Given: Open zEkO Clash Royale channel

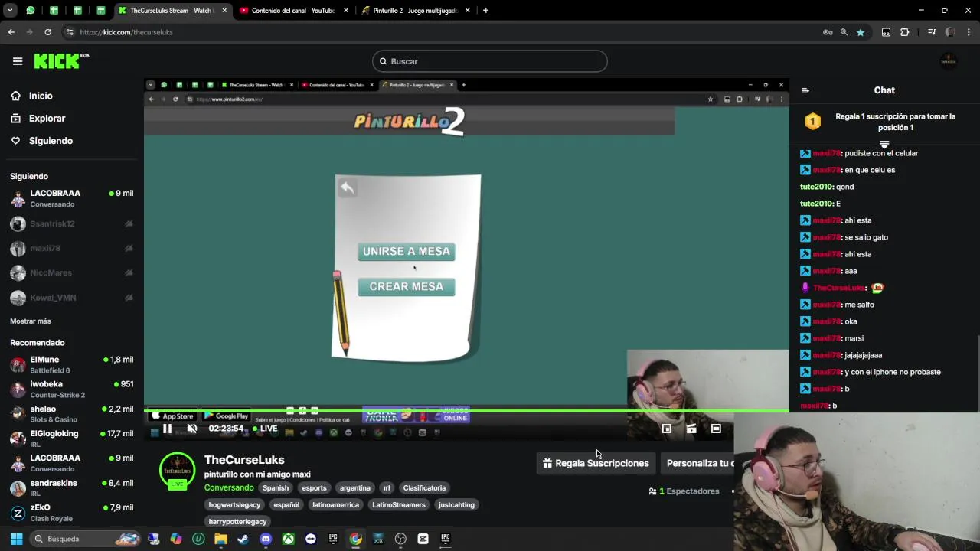Looking at the screenshot, I should coord(72,513).
